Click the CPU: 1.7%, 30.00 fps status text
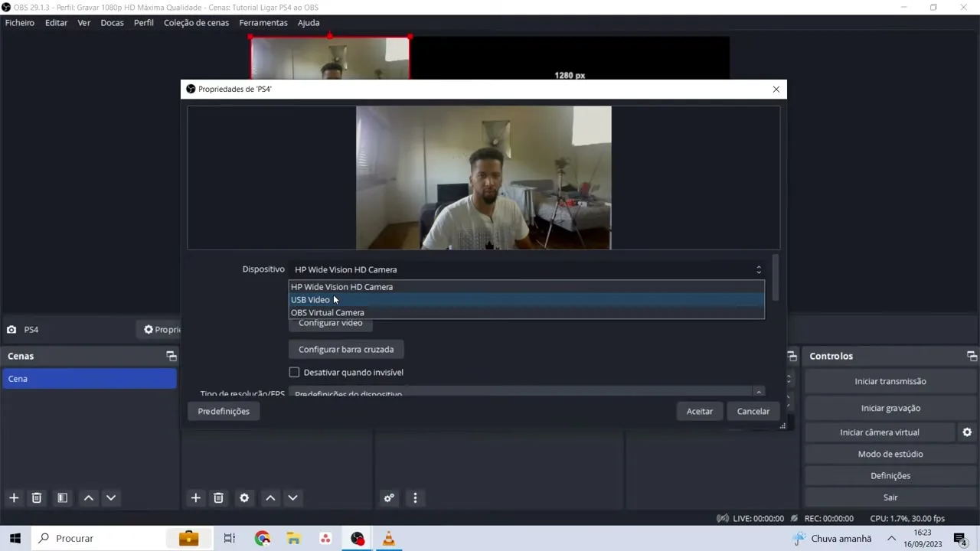Viewport: 980px width, 551px height. tap(906, 518)
